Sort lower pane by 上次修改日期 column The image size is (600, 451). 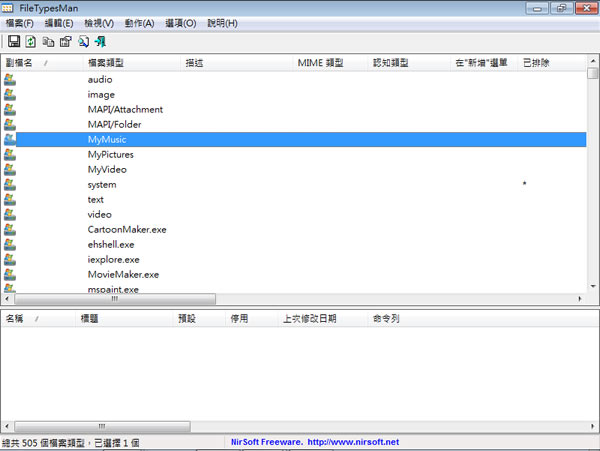pyautogui.click(x=323, y=318)
